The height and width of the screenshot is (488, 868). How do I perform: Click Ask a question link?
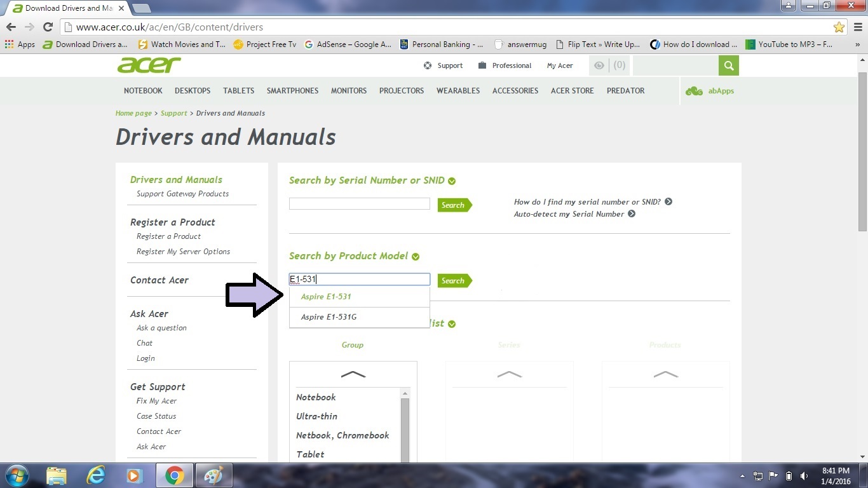tap(161, 328)
